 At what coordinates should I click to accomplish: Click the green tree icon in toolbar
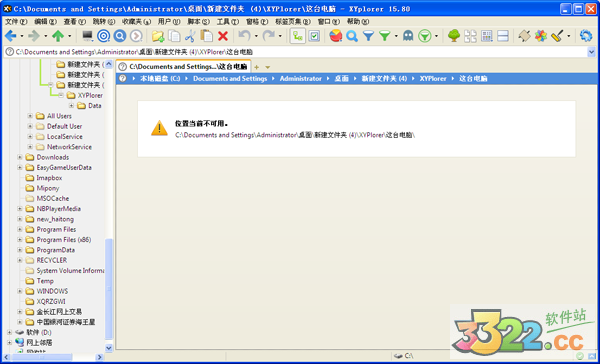(454, 36)
